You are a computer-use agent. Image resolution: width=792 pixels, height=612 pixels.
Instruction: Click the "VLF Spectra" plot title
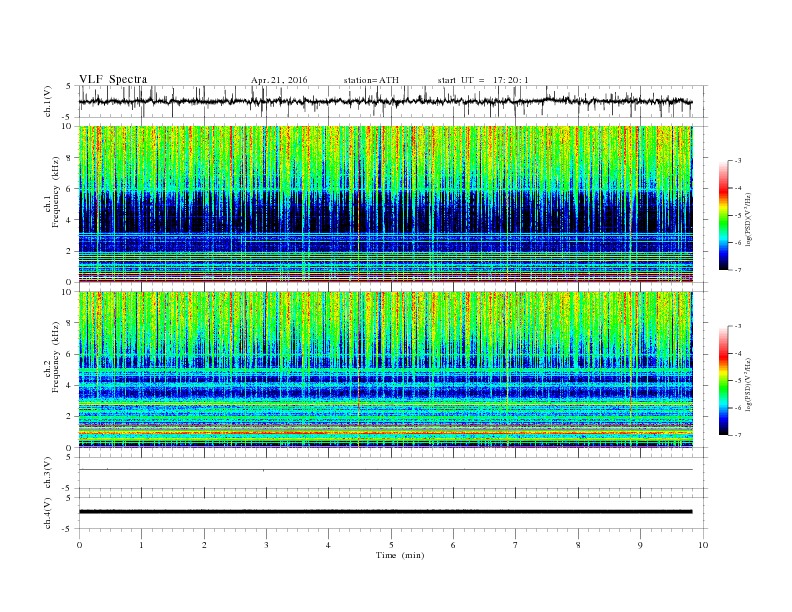(x=113, y=79)
